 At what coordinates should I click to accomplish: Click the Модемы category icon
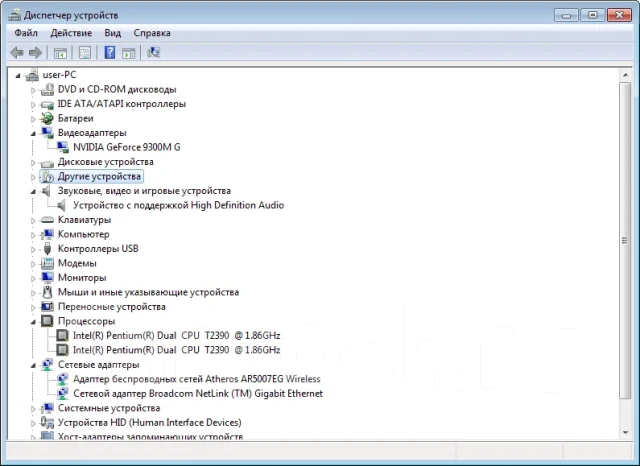click(x=47, y=263)
